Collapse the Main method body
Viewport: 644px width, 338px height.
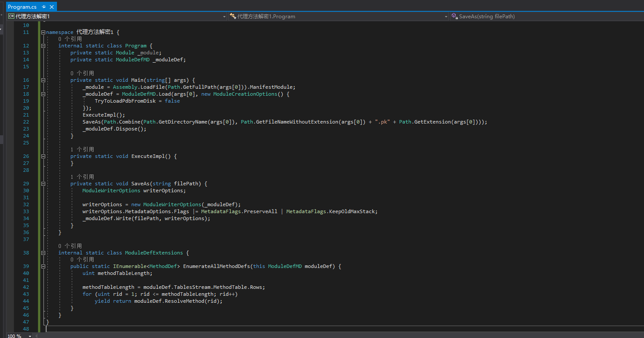click(x=43, y=80)
